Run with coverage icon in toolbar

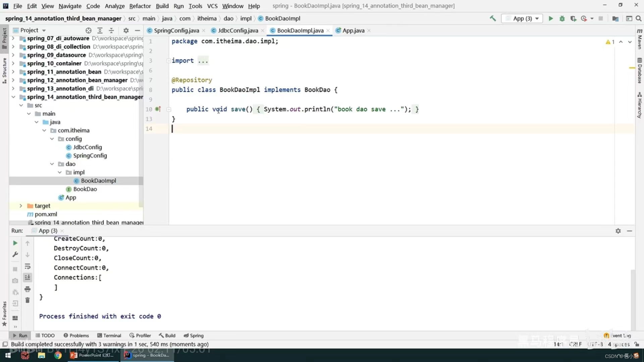coord(573,18)
